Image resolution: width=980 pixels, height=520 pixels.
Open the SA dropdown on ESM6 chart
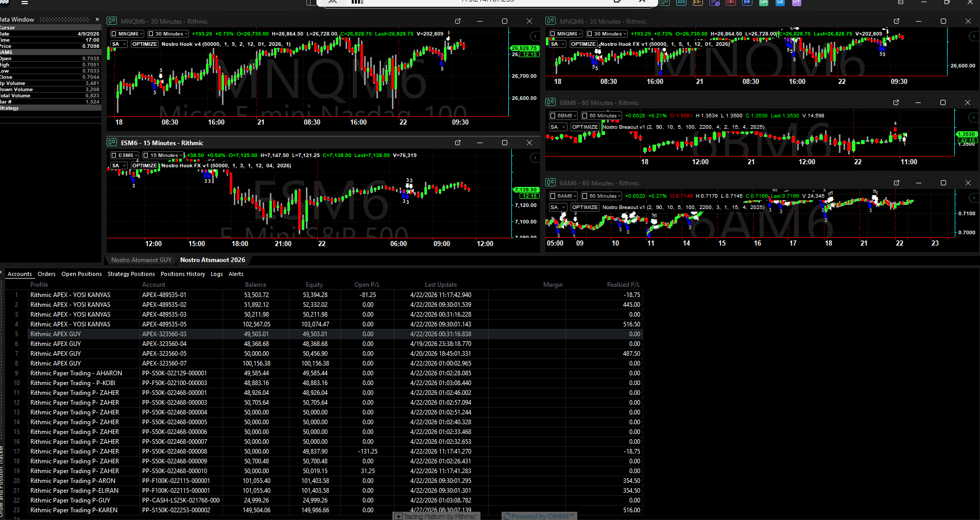119,166
